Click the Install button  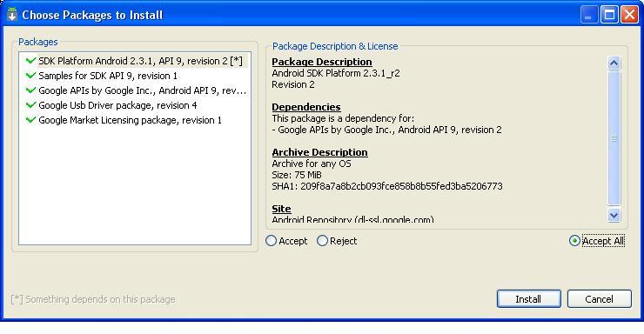pyautogui.click(x=528, y=298)
